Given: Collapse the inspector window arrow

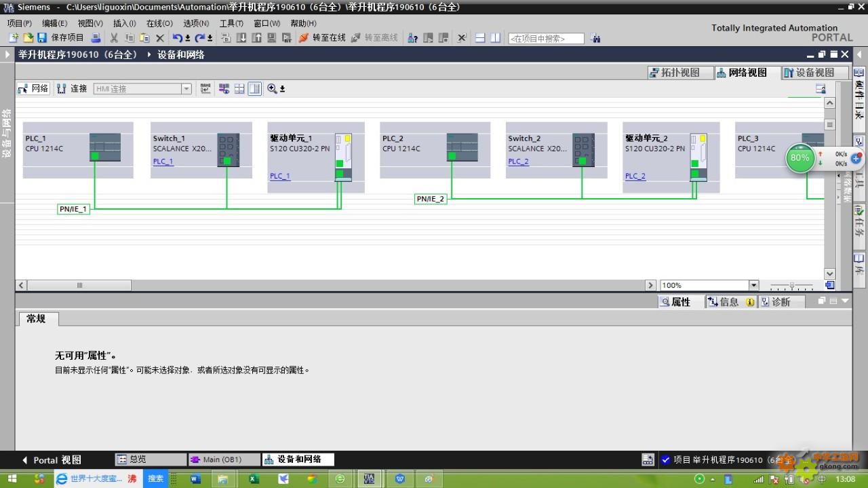Looking at the screenshot, I should pyautogui.click(x=845, y=301).
